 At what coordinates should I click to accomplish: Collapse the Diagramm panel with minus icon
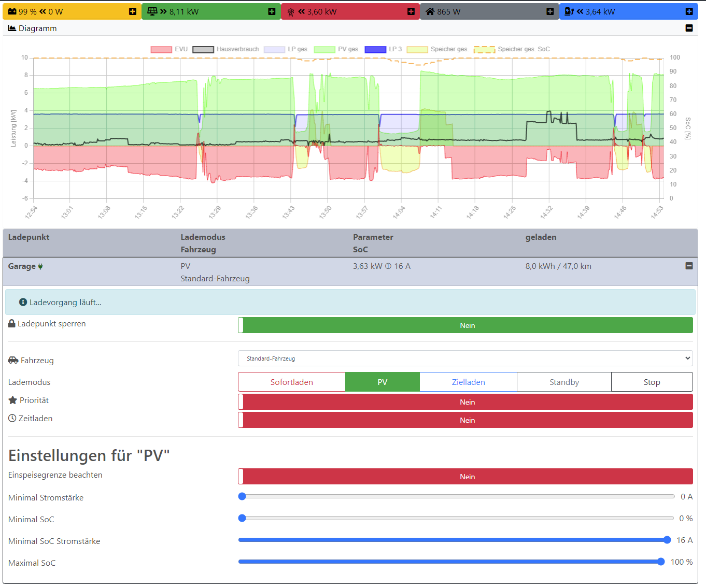click(689, 28)
